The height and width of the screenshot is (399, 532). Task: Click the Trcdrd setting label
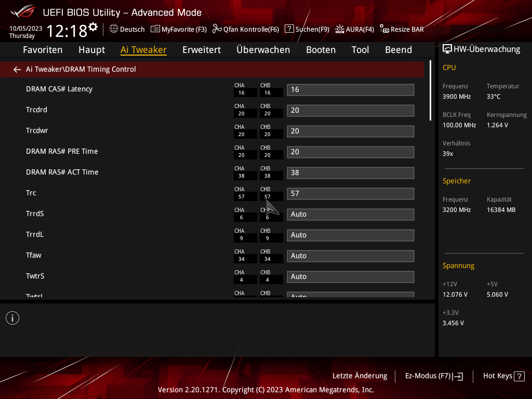click(x=37, y=110)
